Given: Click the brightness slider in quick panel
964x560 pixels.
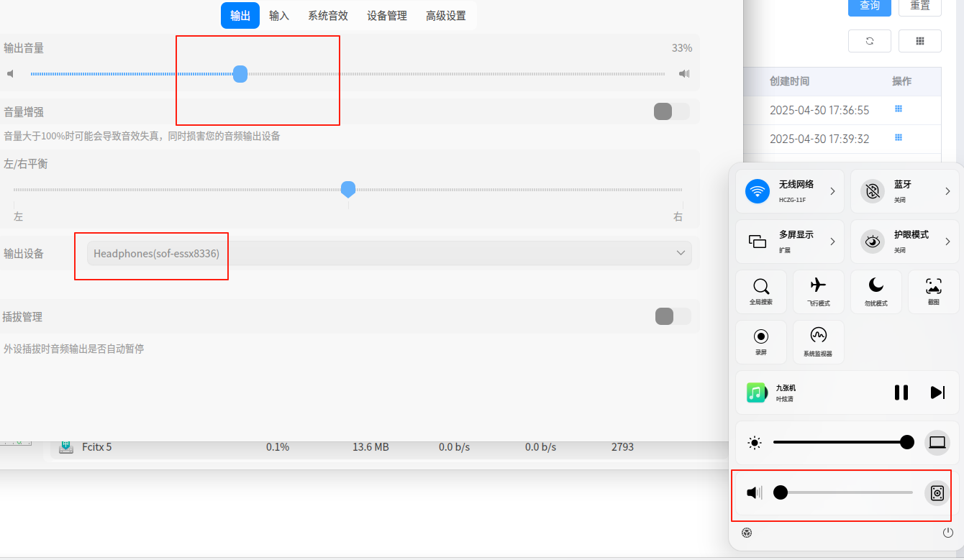Looking at the screenshot, I should tap(843, 442).
